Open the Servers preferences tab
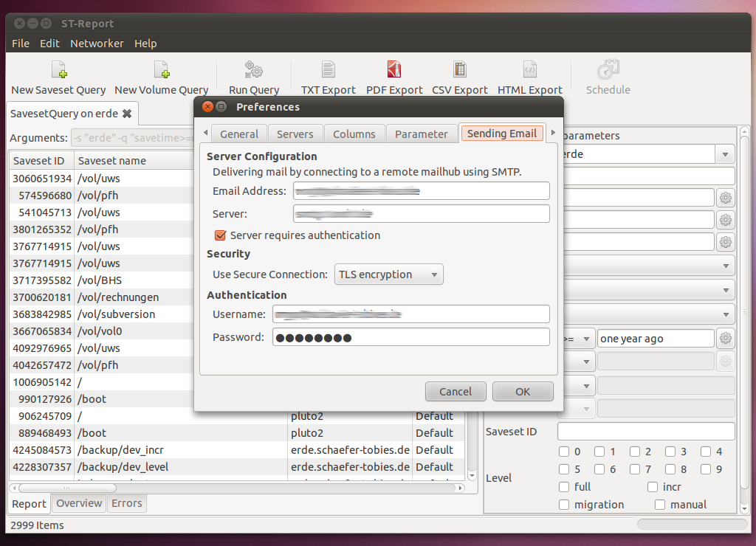 (295, 134)
